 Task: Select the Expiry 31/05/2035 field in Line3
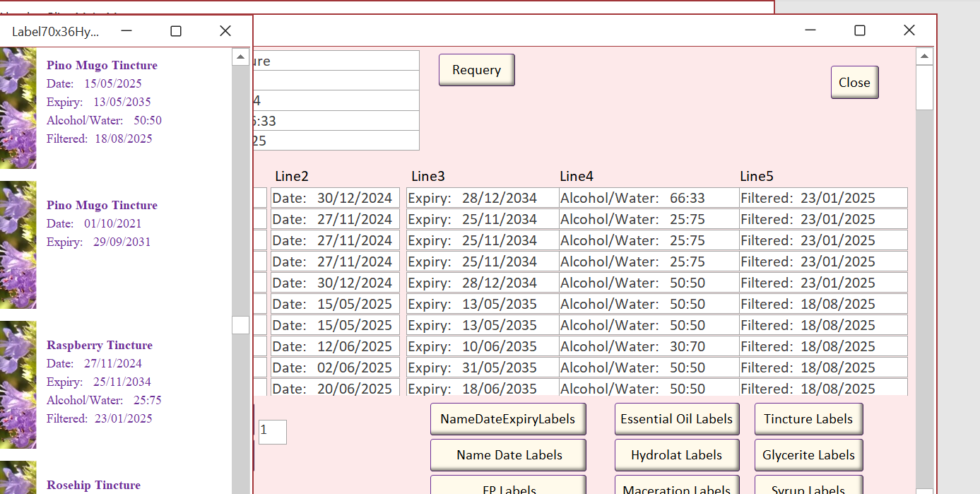point(482,367)
